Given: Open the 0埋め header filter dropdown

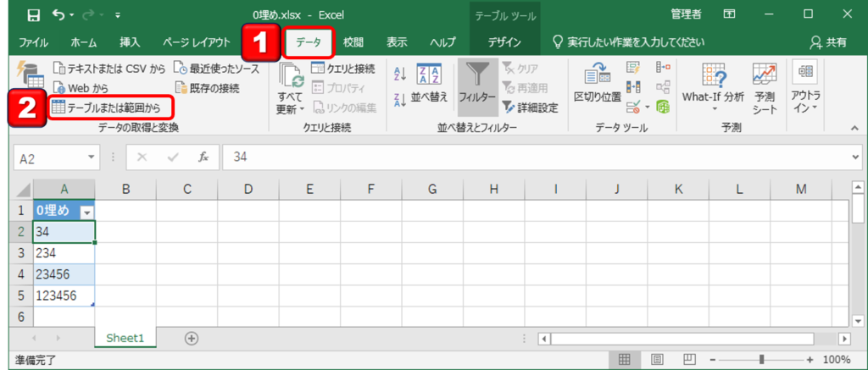Looking at the screenshot, I should pos(87,213).
